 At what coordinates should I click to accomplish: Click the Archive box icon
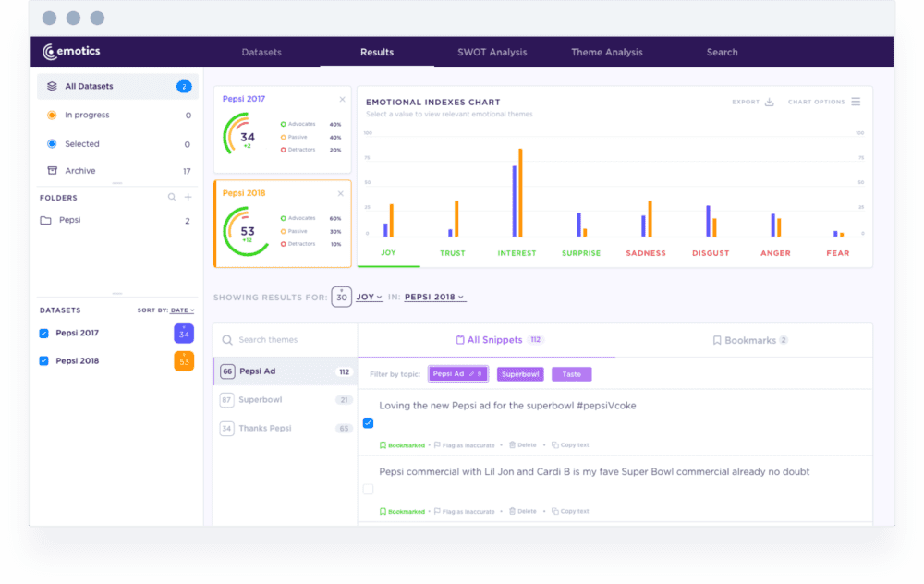point(52,170)
